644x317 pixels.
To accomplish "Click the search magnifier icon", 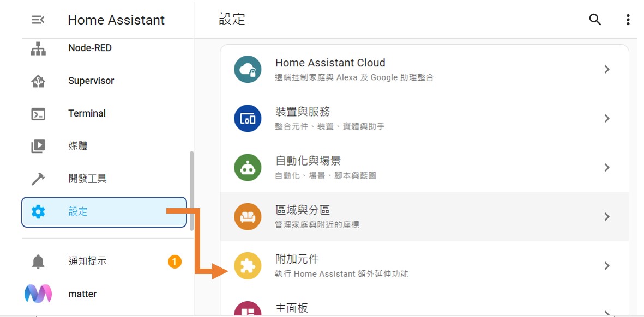I will [x=595, y=20].
